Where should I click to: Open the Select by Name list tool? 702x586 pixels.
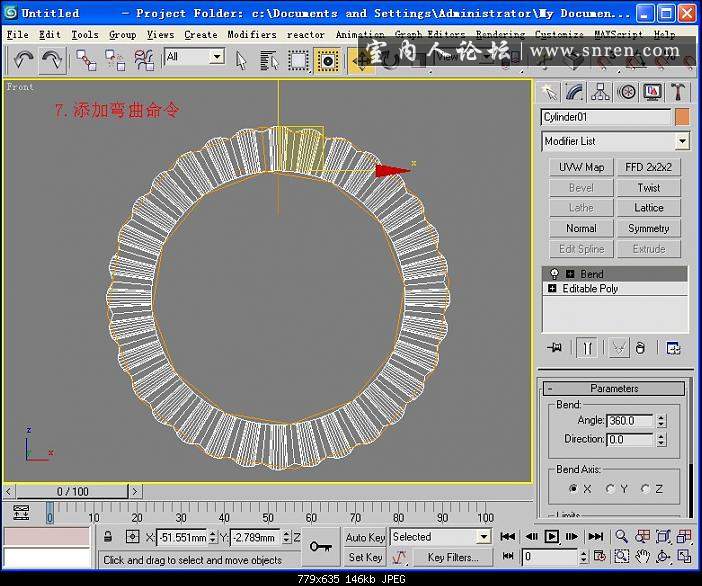[269, 60]
